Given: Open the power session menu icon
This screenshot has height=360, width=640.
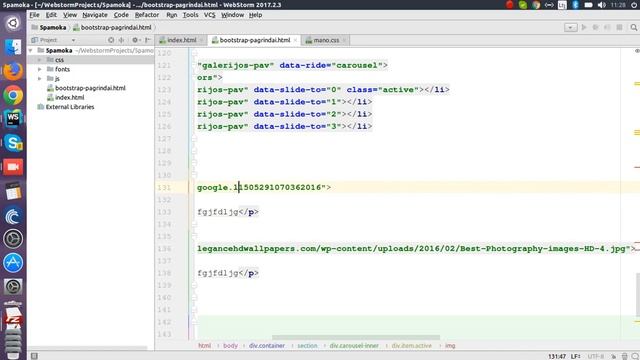Looking at the screenshot, I should point(634,5).
